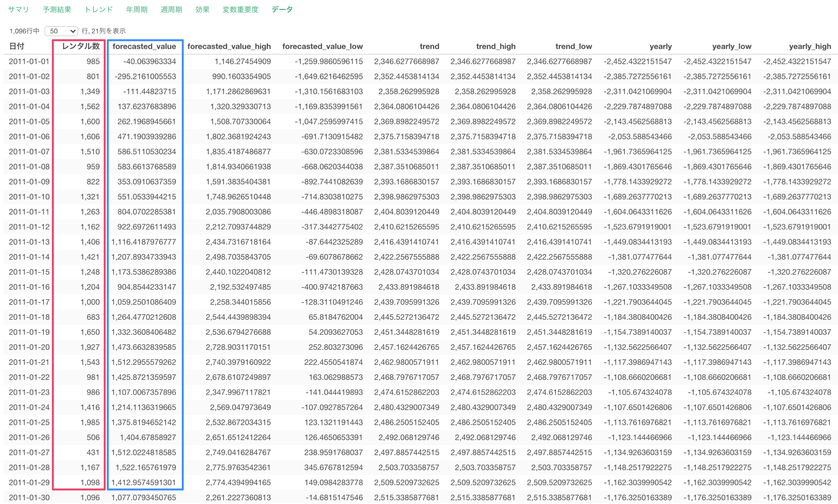Click rental count cell 683
This screenshot has height=504, width=838.
click(x=93, y=317)
